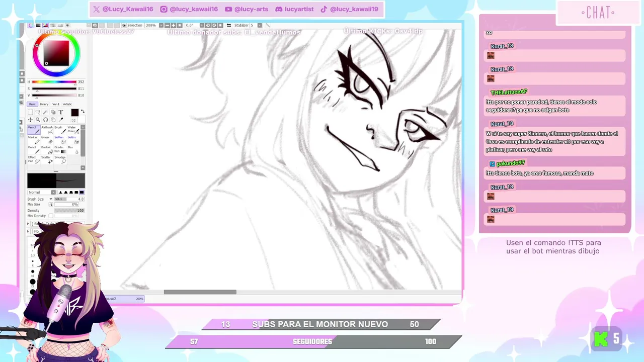
Task: Flip canvas horizontally icon
Action: [x=229, y=25]
